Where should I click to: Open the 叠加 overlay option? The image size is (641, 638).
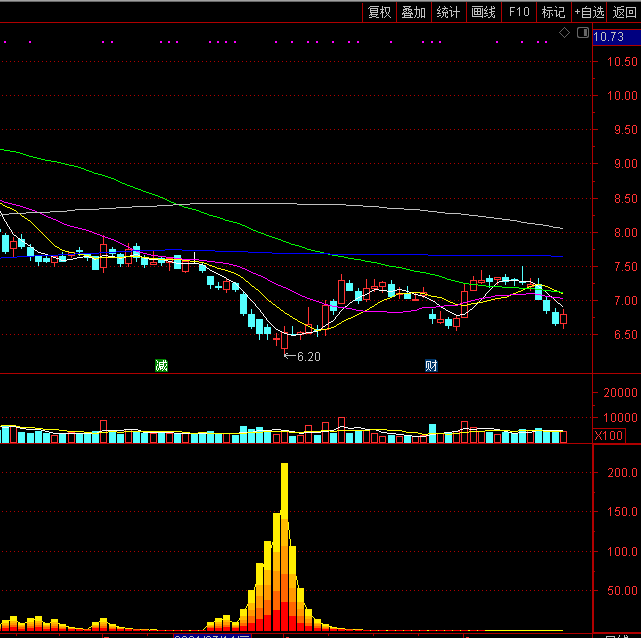click(414, 12)
